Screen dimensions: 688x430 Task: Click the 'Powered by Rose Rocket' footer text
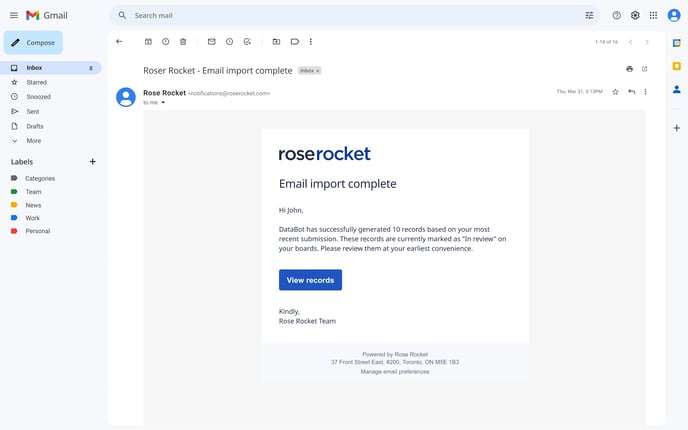click(x=395, y=354)
